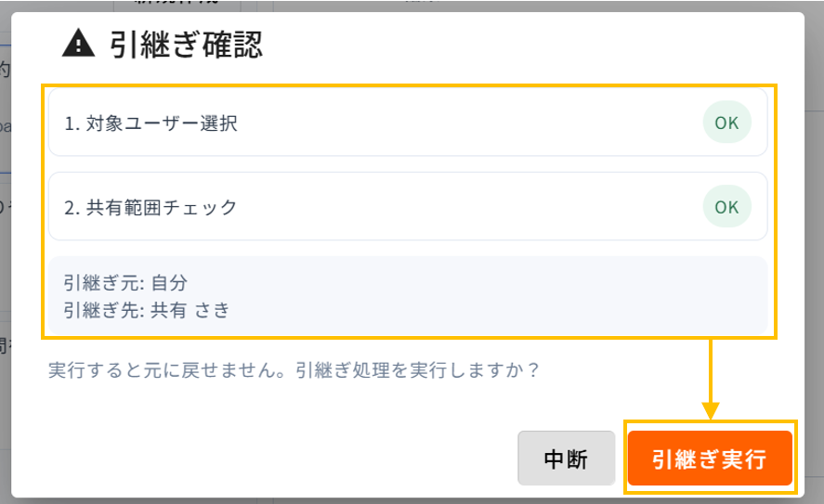
Task: Cancel the handover with 中断
Action: (566, 459)
